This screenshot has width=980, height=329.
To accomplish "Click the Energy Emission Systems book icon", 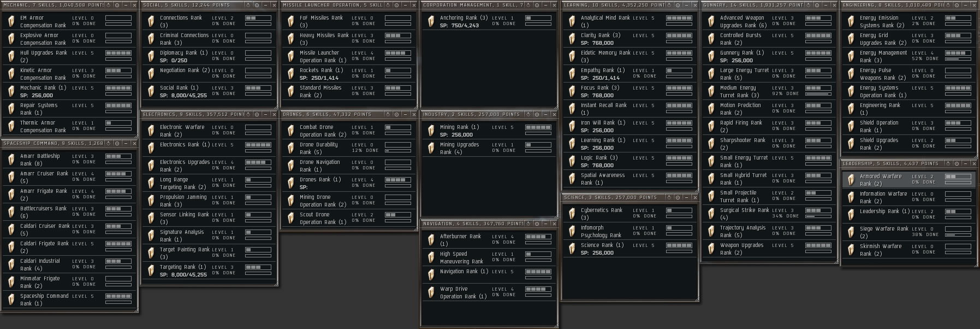I will pyautogui.click(x=851, y=21).
